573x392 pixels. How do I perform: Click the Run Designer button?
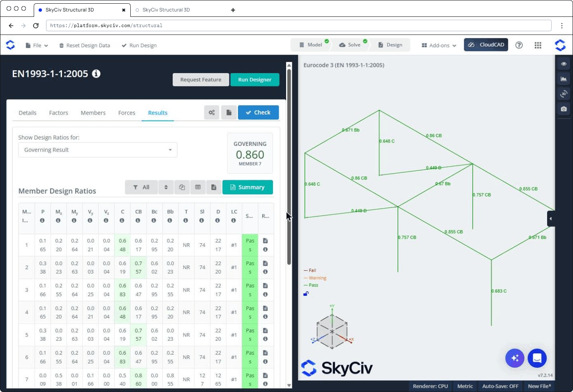[x=255, y=80]
